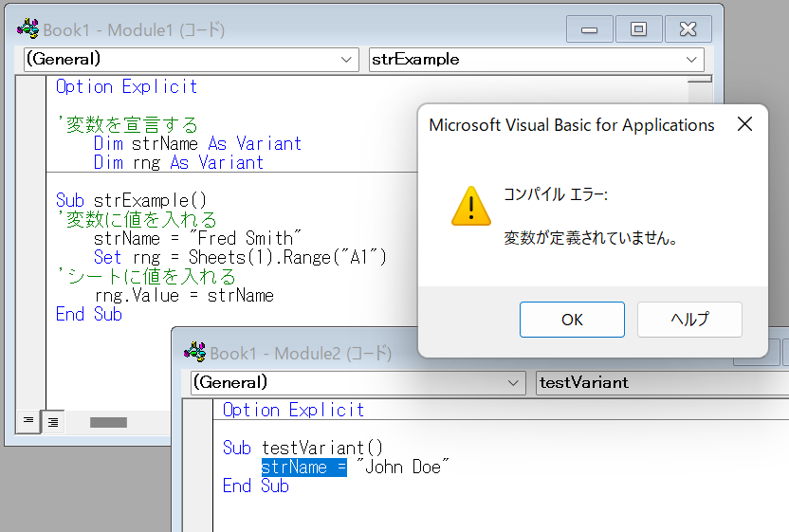Click the Sub testVariant() line in Module2
789x532 pixels.
pos(303,448)
